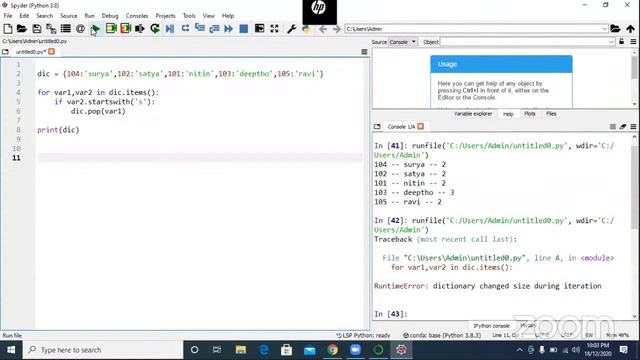This screenshot has height=360, width=640.
Task: Switch to Variable explorer tab
Action: 473,113
